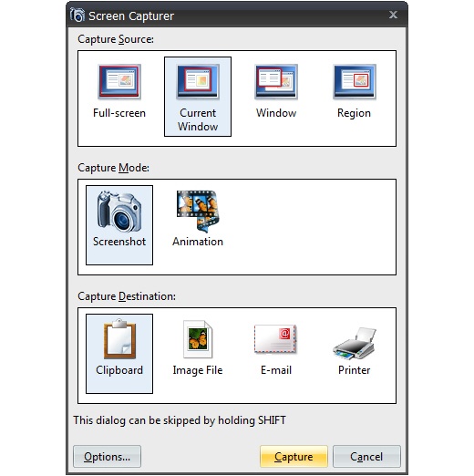
Task: Select the Full-screen capture source icon
Action: pyautogui.click(x=119, y=81)
